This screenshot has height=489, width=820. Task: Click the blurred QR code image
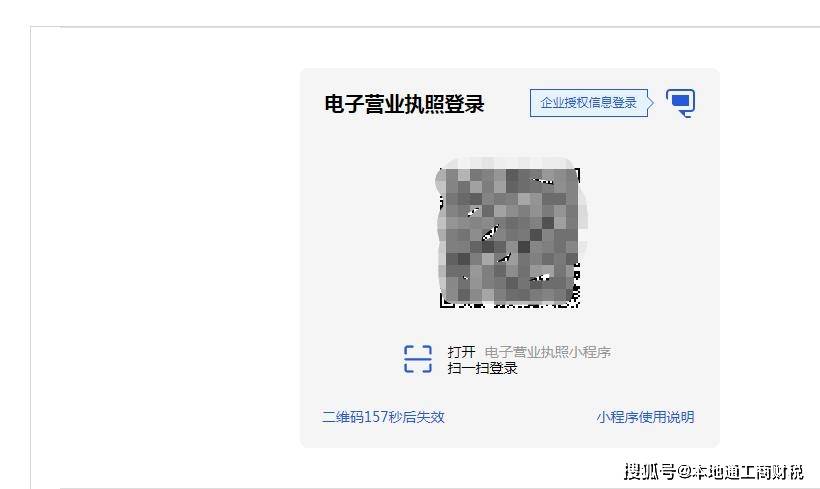point(510,233)
